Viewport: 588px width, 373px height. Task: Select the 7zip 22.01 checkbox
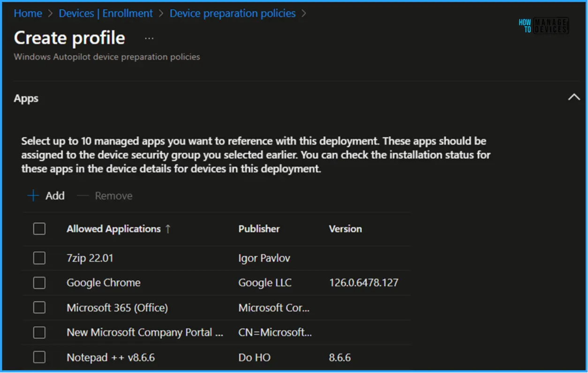pos(39,258)
